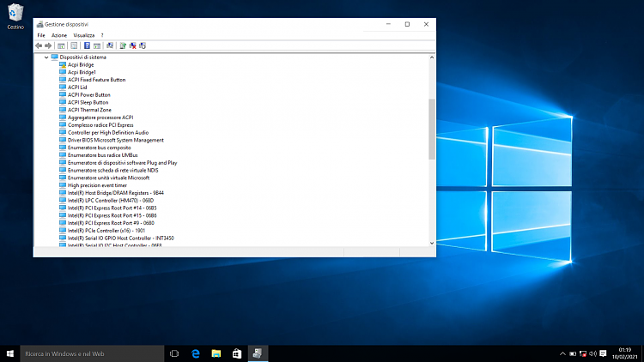Show hidden tray icons with the chevron
This screenshot has height=362, width=644.
(562, 353)
